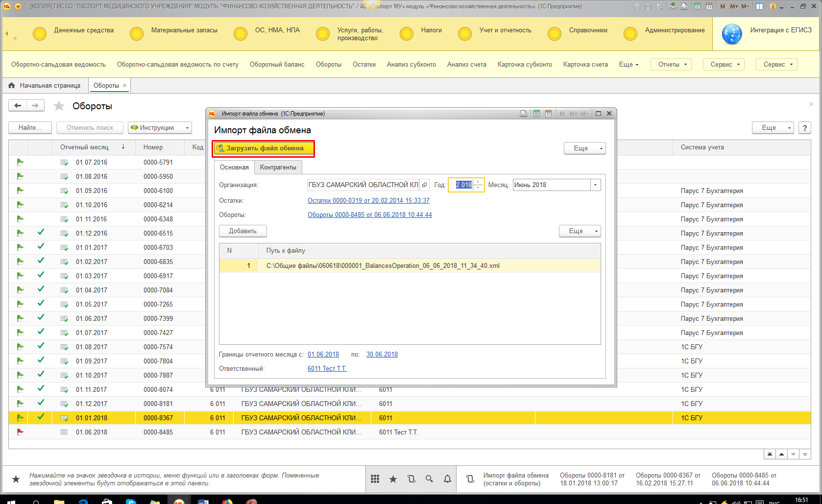
Task: Open the Денежные средства section
Action: [x=84, y=30]
